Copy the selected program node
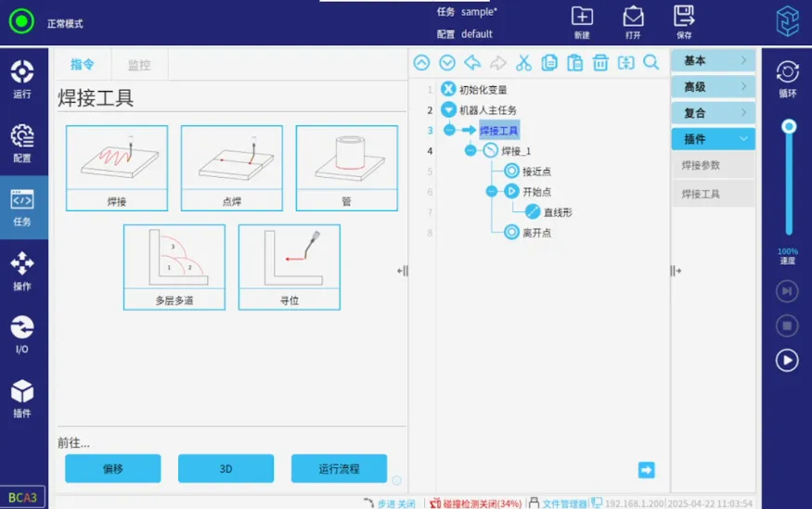Screen dimensions: 812x509 point(549,63)
